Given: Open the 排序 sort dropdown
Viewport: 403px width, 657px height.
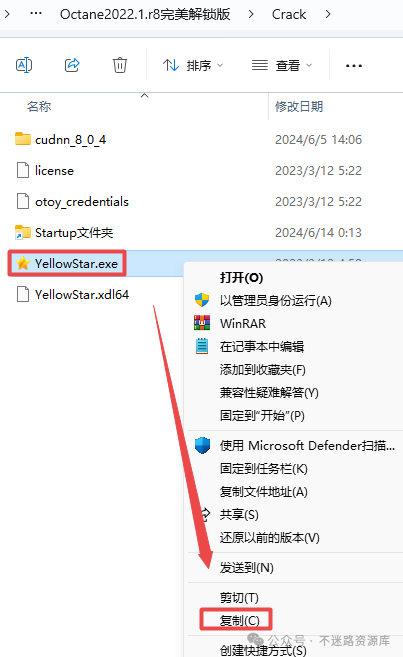Looking at the screenshot, I should 193,65.
